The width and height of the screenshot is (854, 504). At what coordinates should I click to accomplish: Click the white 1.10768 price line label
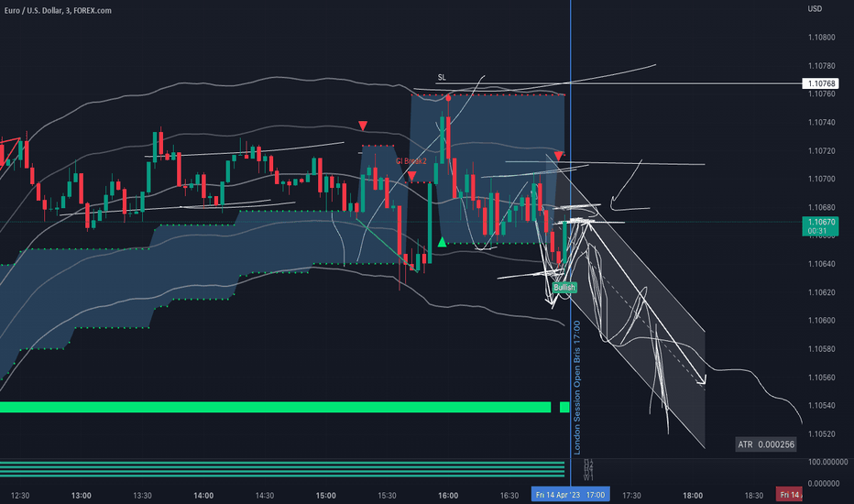point(821,83)
